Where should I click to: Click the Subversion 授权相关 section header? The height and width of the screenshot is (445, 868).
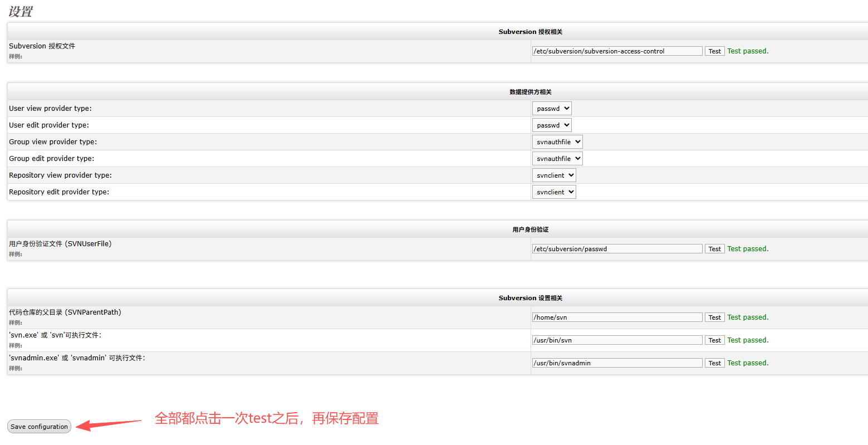point(529,32)
